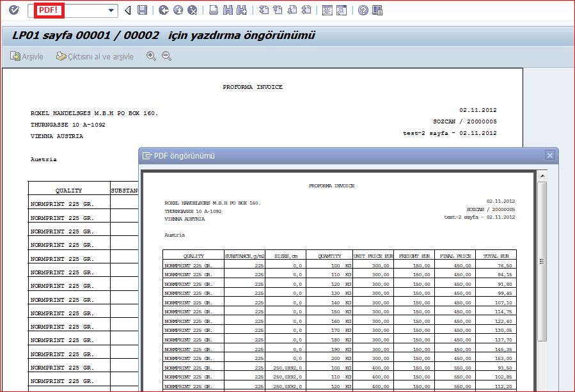Click total value 153,00 in PDF preview
Viewport: 575px width, 392px height.
pos(503,358)
